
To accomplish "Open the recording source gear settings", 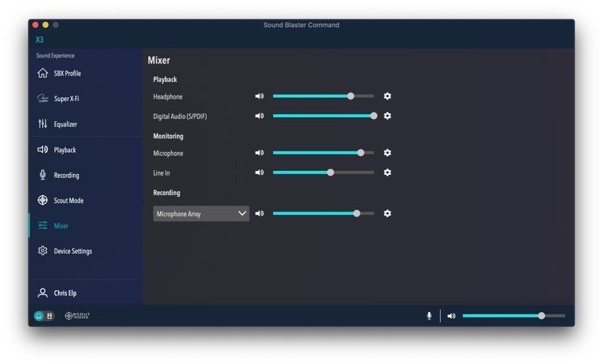I will click(387, 214).
